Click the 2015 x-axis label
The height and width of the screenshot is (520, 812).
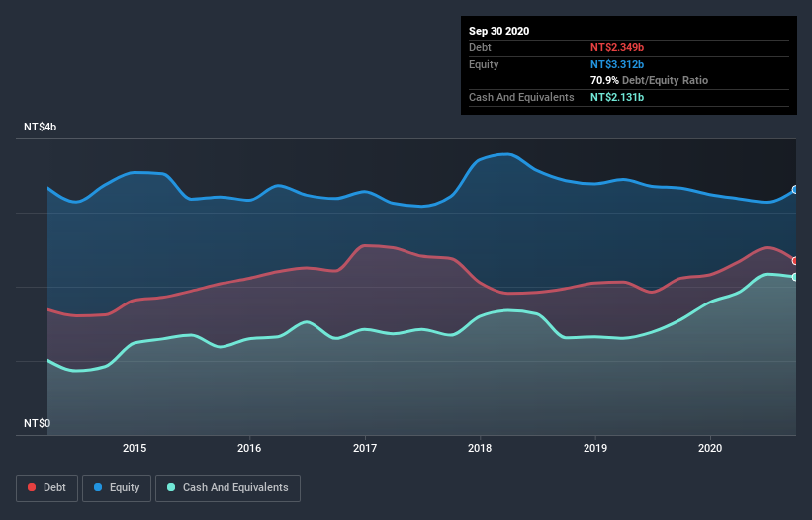(135, 448)
